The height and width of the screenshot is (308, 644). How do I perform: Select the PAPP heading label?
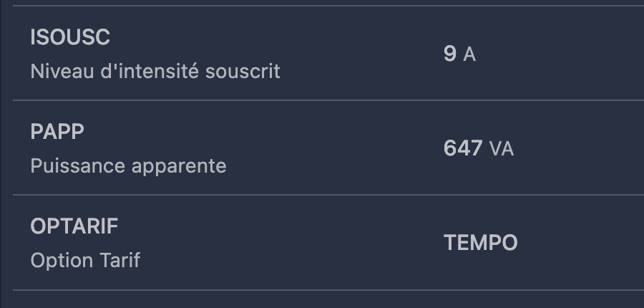[x=57, y=132]
